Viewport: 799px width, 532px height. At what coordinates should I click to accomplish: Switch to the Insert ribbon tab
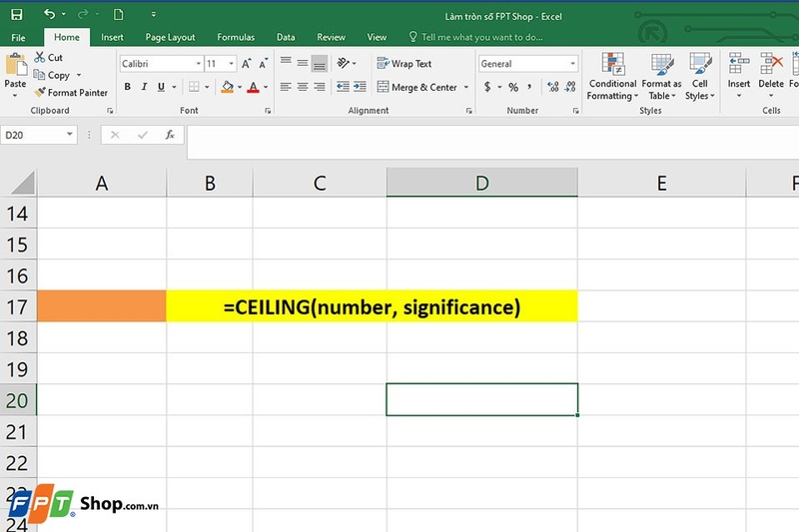[112, 37]
